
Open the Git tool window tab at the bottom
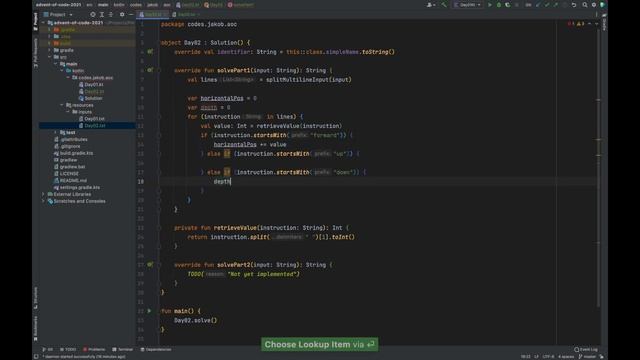[x=47, y=349]
